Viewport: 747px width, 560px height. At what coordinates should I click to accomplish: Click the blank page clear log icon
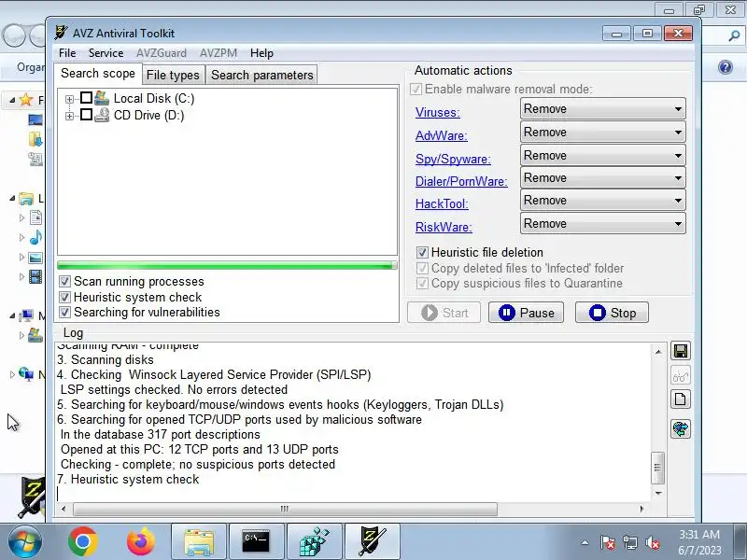(x=681, y=399)
